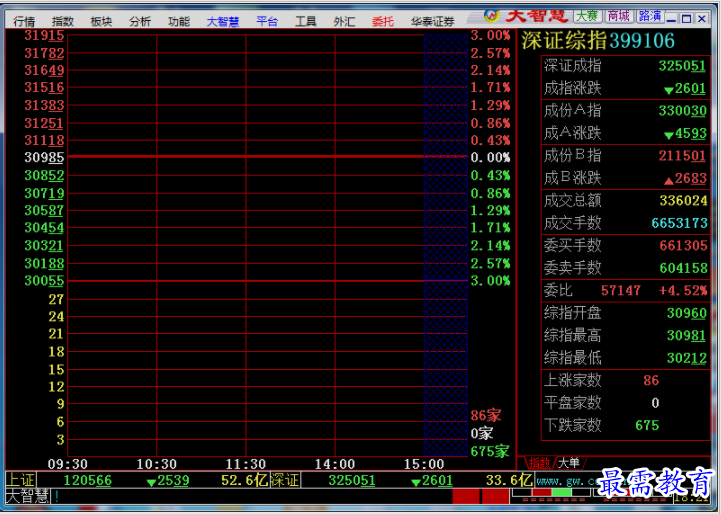This screenshot has height=514, width=721.
Task: Open the 行情 menu
Action: pyautogui.click(x=24, y=21)
